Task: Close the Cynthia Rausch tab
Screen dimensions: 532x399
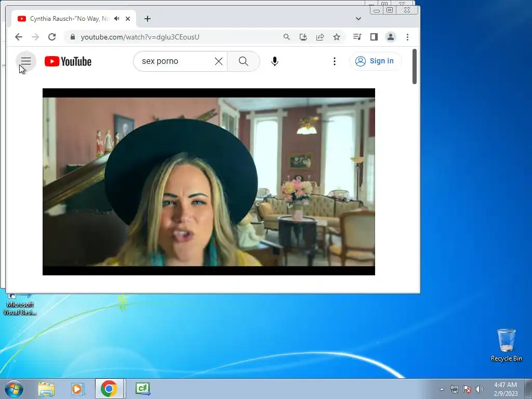Action: pos(128,19)
